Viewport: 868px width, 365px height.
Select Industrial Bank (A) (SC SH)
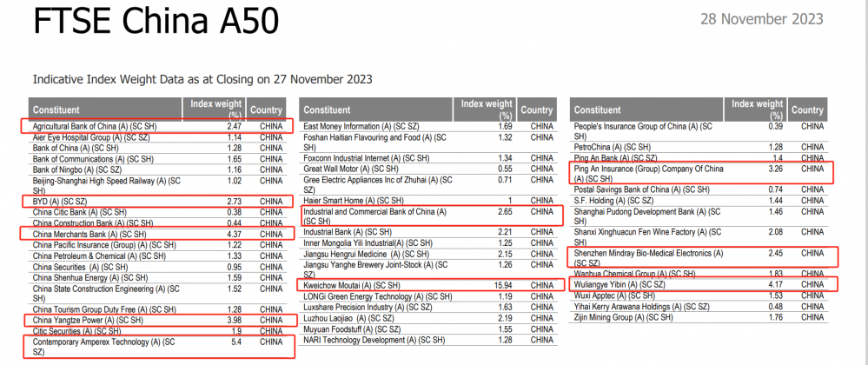click(347, 232)
